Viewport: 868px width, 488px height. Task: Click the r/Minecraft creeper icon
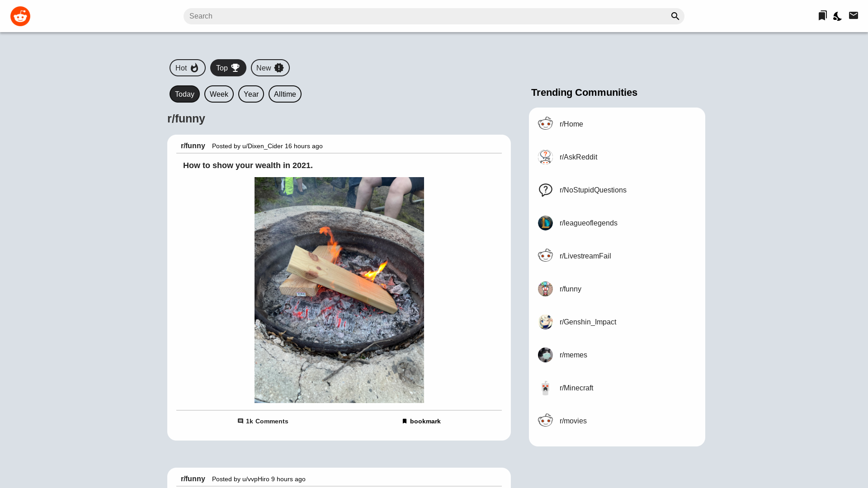click(545, 388)
